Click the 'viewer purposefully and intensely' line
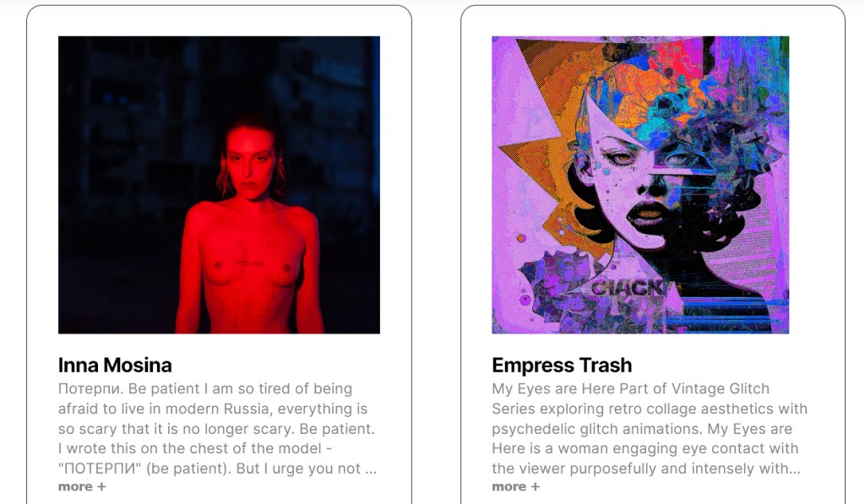Screen dimensions: 865x504 pos(646,469)
